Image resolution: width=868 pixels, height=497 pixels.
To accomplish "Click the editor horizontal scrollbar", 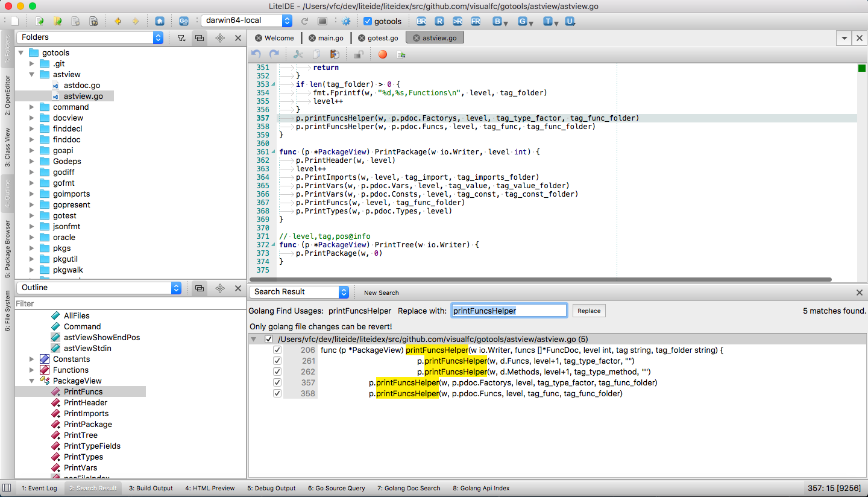I will pyautogui.click(x=541, y=280).
